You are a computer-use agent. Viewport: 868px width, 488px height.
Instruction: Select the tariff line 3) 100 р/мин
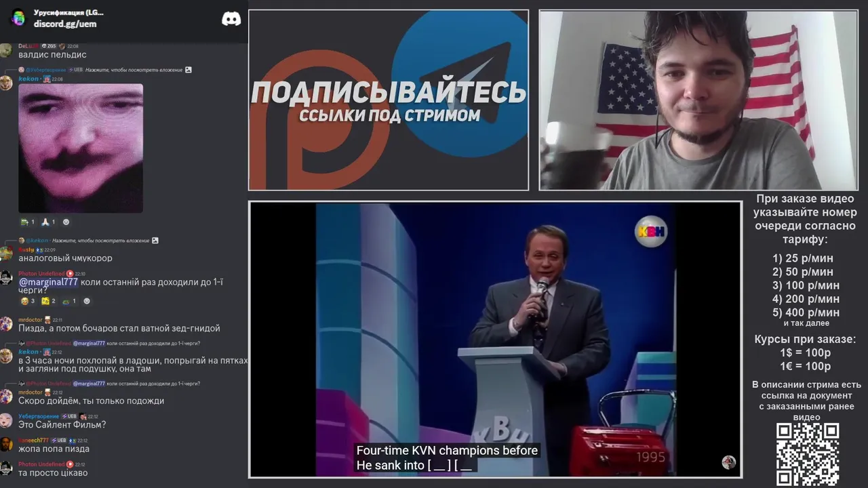[806, 285]
